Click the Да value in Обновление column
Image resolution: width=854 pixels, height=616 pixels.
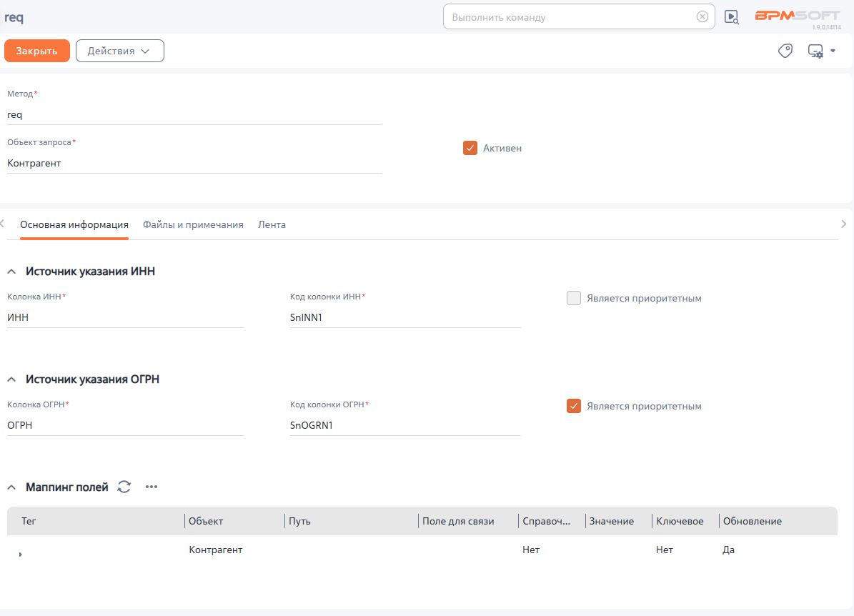pos(728,550)
